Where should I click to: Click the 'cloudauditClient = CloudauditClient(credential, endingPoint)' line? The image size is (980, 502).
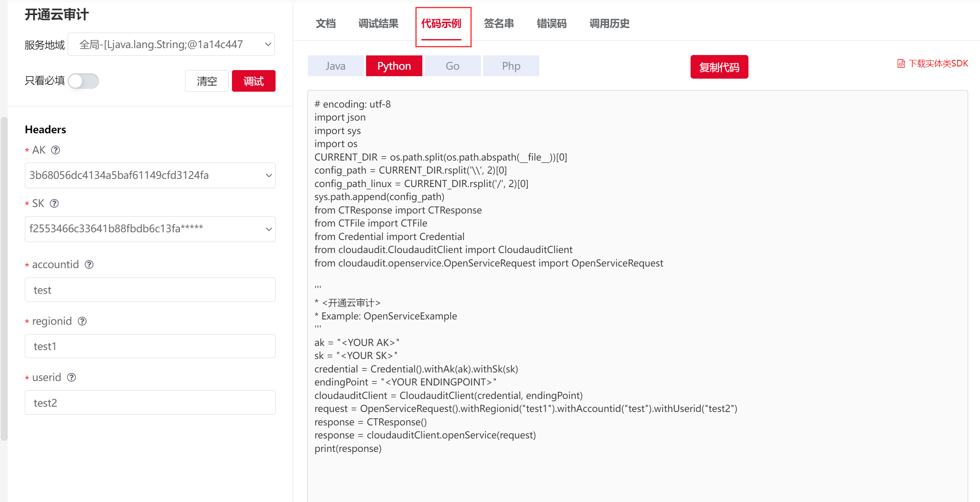tap(448, 395)
